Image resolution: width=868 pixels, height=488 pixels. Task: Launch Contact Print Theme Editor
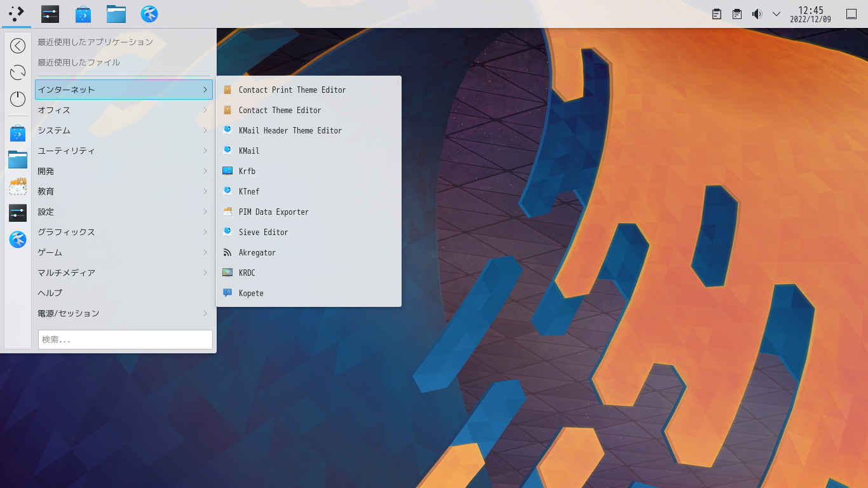pyautogui.click(x=309, y=90)
